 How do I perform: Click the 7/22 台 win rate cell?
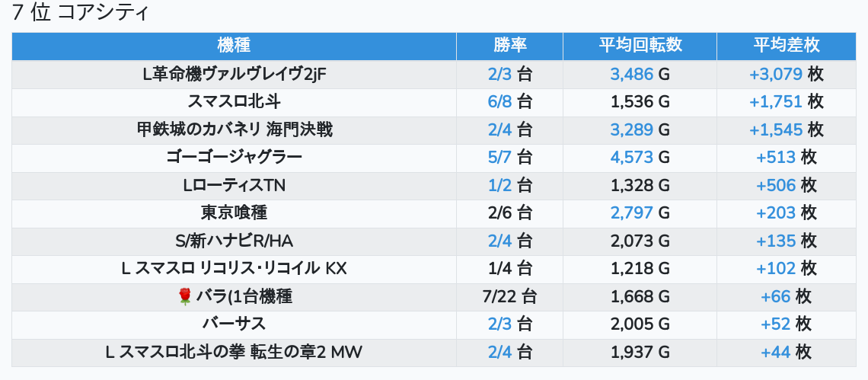(510, 297)
